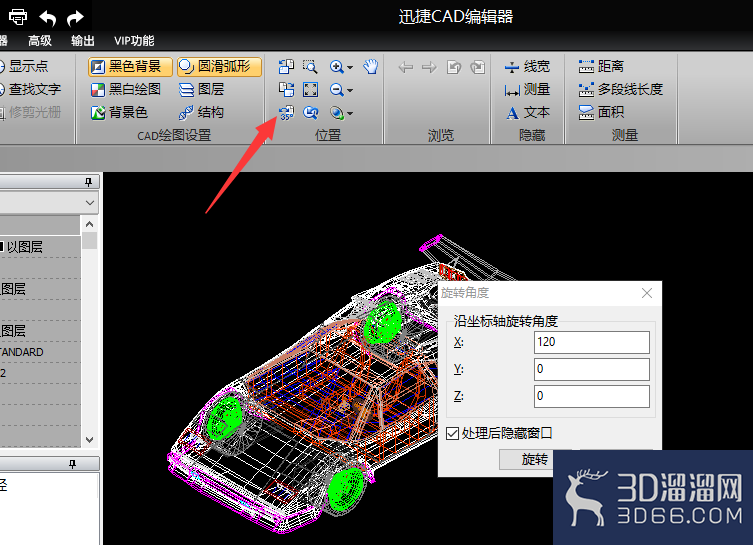The width and height of the screenshot is (753, 545).
Task: Click next file icon in 浏览 group
Action: pyautogui.click(x=478, y=67)
